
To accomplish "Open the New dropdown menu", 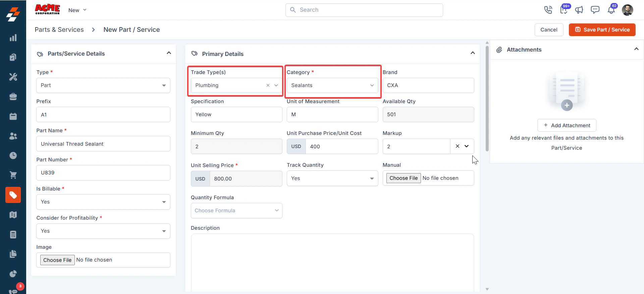I will (x=77, y=10).
